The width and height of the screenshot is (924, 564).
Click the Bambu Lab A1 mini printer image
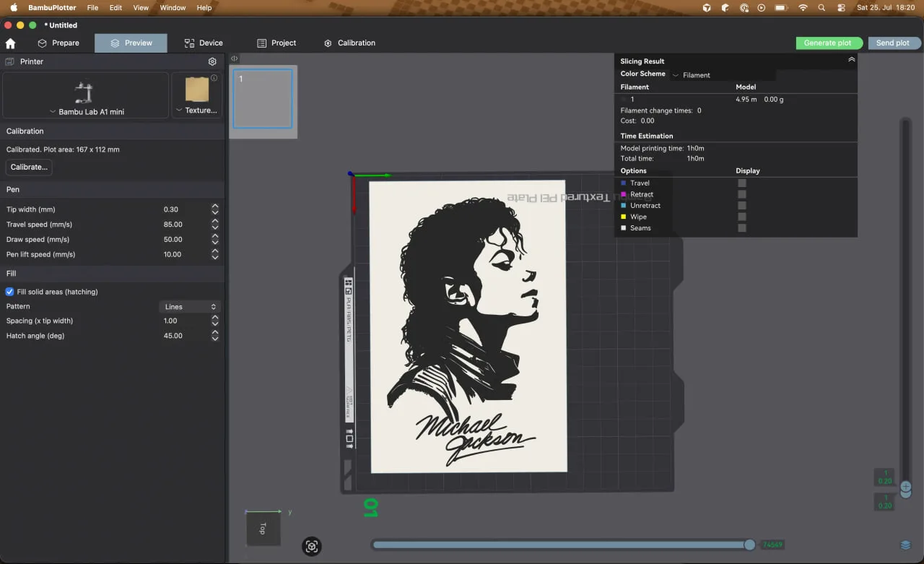84,92
